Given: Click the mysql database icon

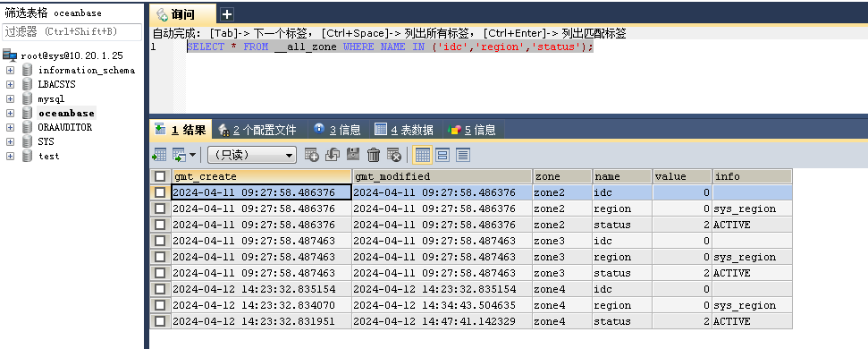Looking at the screenshot, I should (27, 99).
